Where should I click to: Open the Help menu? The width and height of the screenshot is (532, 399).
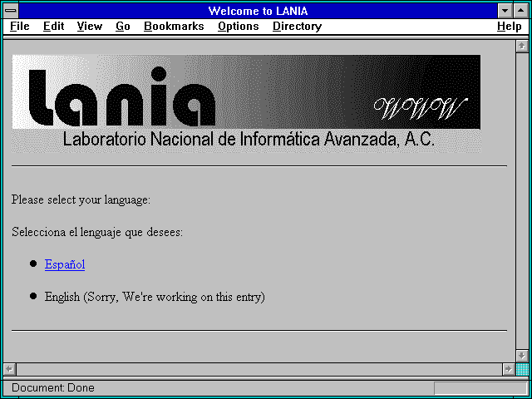point(509,27)
